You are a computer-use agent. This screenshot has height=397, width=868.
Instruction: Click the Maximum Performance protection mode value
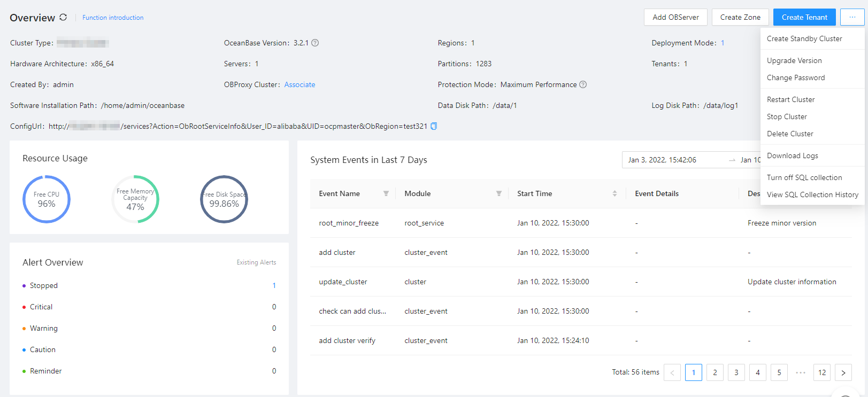(539, 84)
